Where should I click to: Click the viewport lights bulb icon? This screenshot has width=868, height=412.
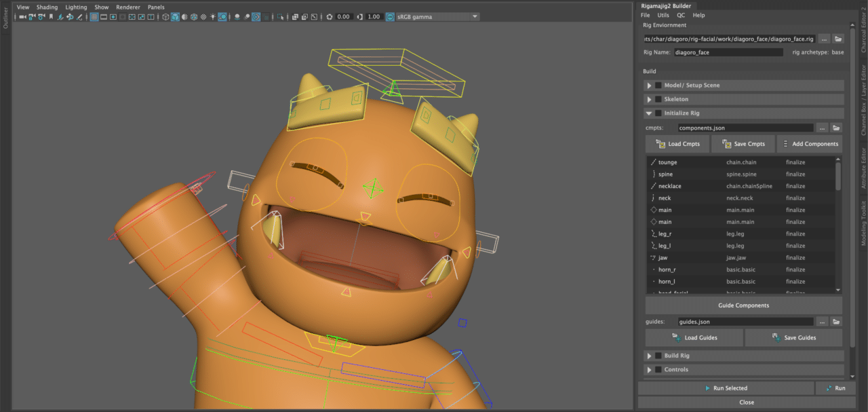coord(212,17)
